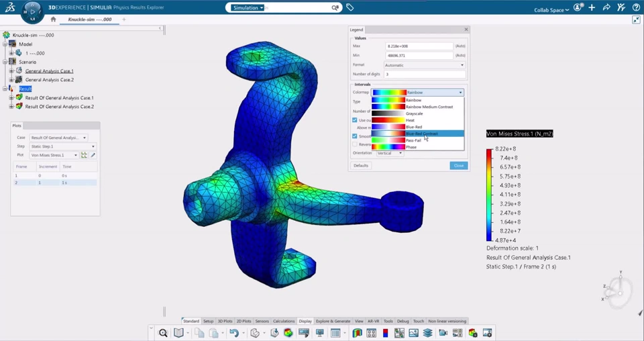
Task: Toggle the Smooth checkbox in the Legend
Action: (354, 136)
